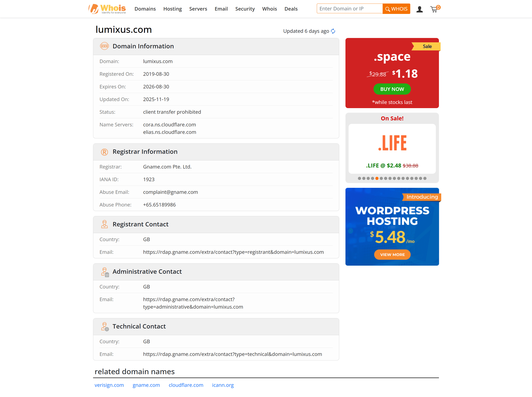This screenshot has width=532, height=397.
Task: Click the Administrative Contact country GB
Action: [146, 287]
